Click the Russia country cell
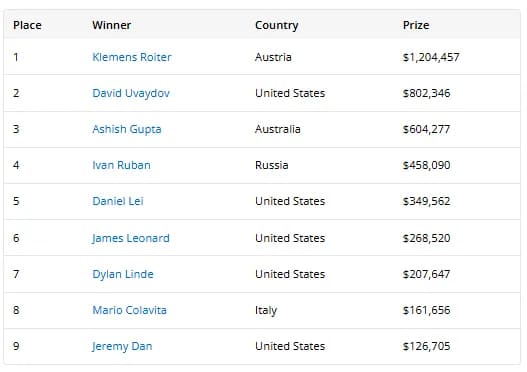The image size is (527, 372). pyautogui.click(x=272, y=165)
